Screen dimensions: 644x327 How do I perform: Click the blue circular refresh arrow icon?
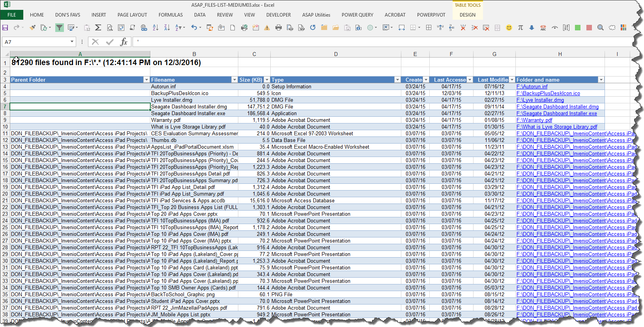[313, 28]
